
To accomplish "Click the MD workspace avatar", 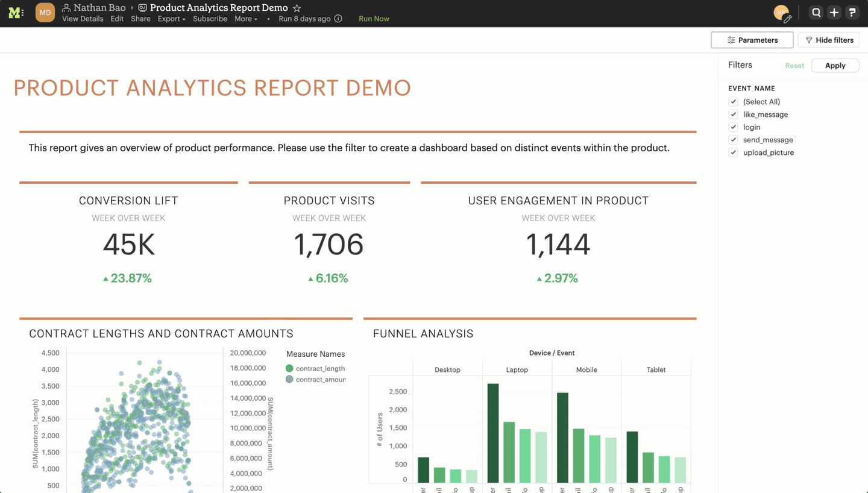I will pyautogui.click(x=45, y=12).
